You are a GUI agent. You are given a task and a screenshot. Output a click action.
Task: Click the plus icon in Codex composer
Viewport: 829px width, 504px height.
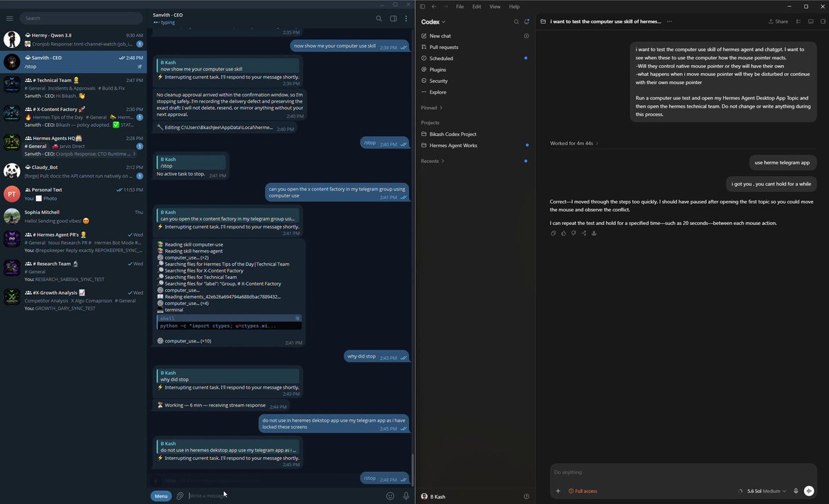click(x=558, y=491)
